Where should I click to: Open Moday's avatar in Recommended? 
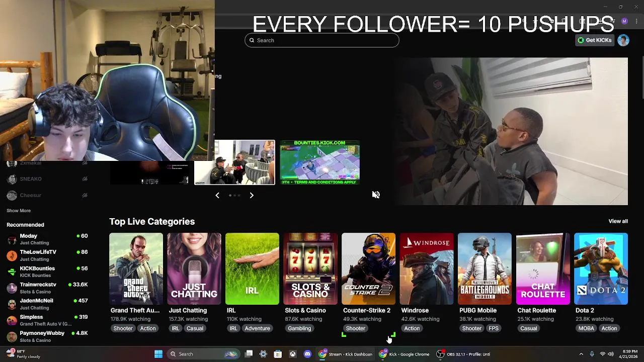tap(12, 239)
